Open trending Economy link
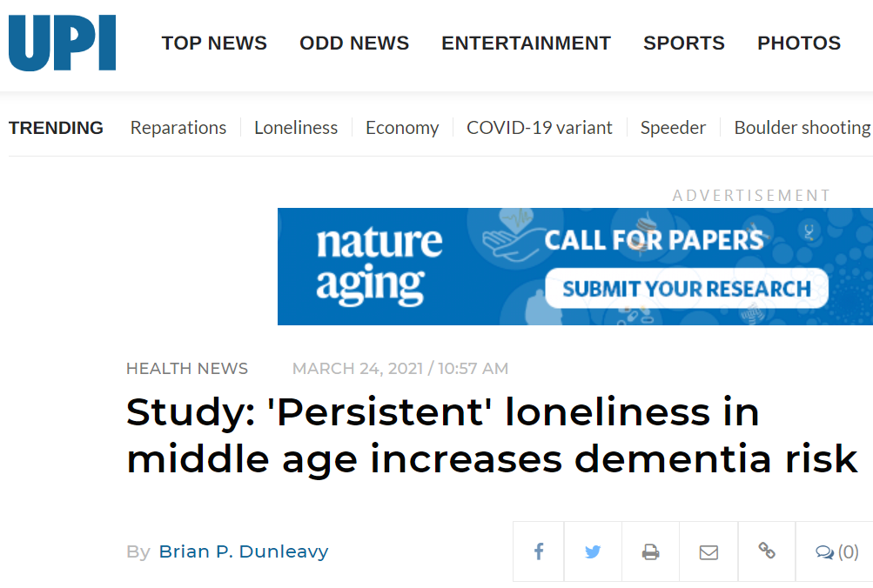This screenshot has height=588, width=873. (x=402, y=127)
